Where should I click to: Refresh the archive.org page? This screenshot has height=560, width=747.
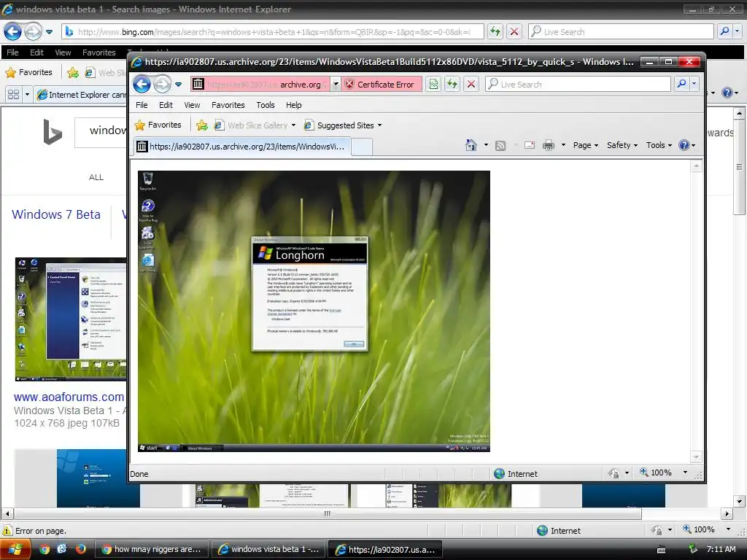(x=452, y=85)
